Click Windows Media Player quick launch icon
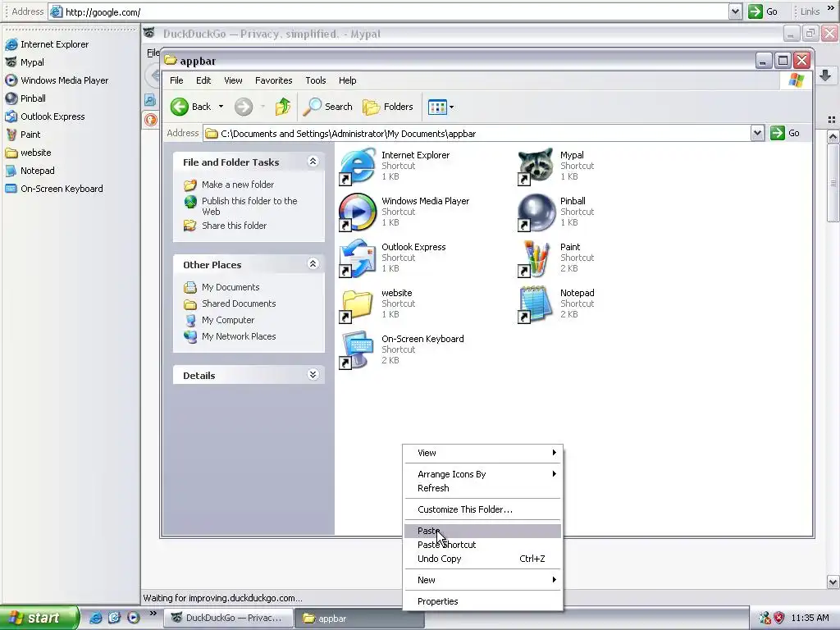840x630 pixels. pyautogui.click(x=134, y=618)
